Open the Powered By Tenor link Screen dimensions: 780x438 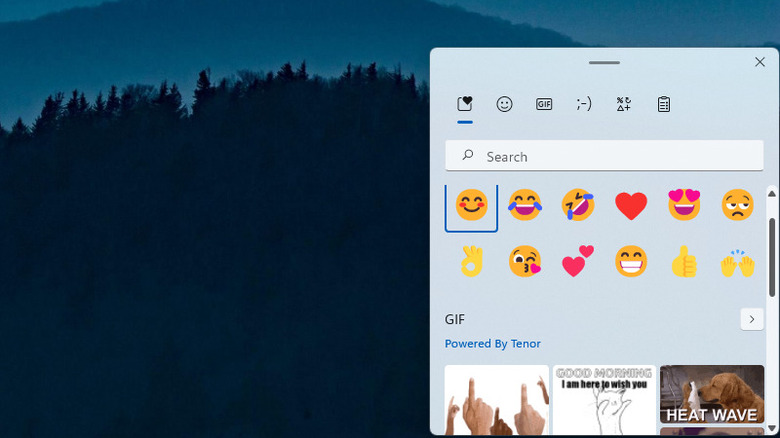[x=492, y=344]
